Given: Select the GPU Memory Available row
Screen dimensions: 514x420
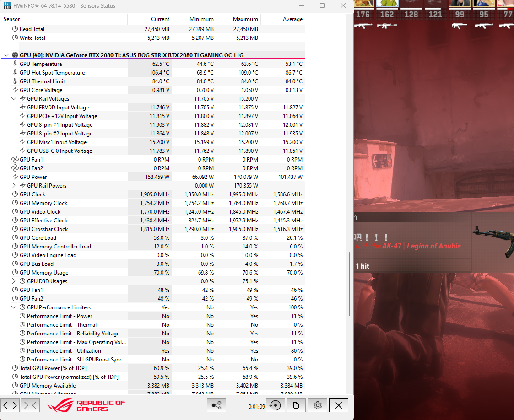Looking at the screenshot, I should [x=153, y=386].
